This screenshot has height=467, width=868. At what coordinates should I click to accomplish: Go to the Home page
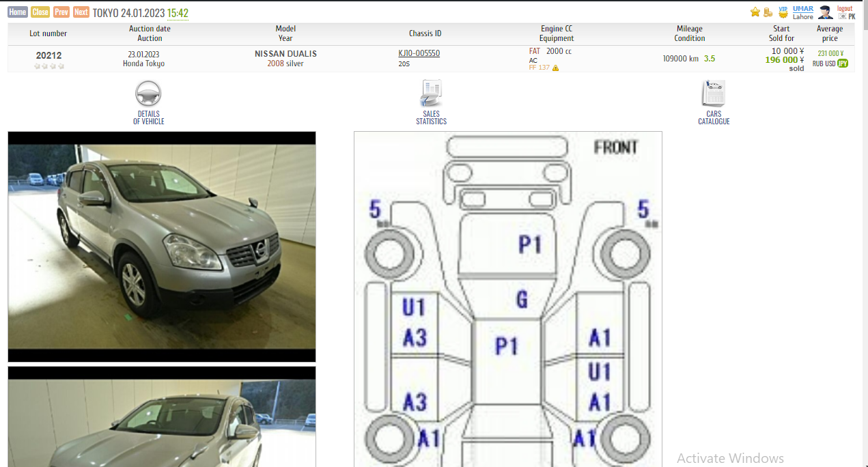(x=18, y=12)
